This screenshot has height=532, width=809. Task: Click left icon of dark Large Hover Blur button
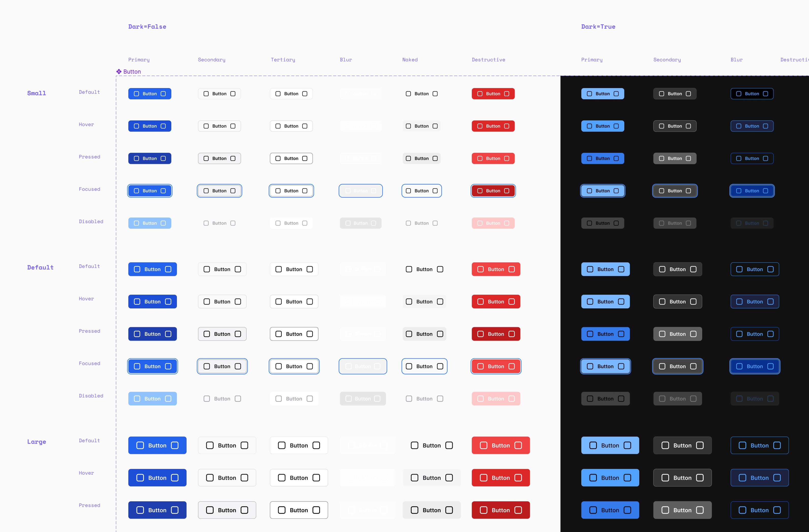click(742, 478)
